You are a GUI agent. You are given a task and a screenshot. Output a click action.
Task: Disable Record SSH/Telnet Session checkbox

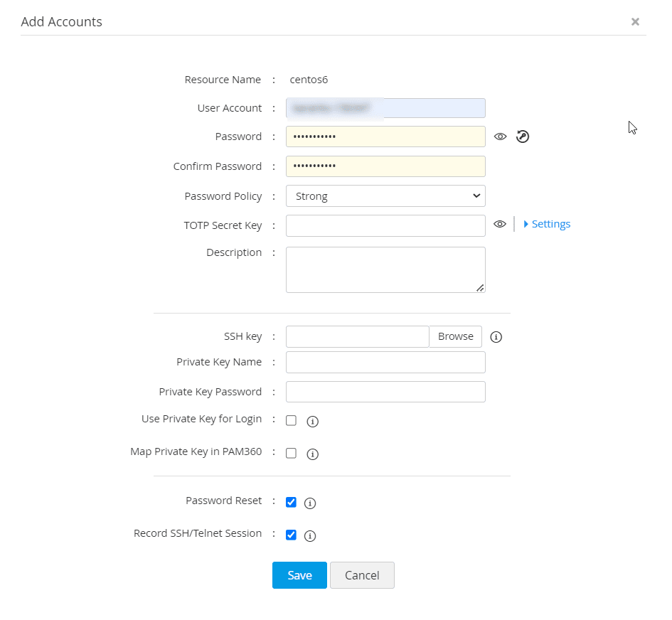[x=291, y=535]
